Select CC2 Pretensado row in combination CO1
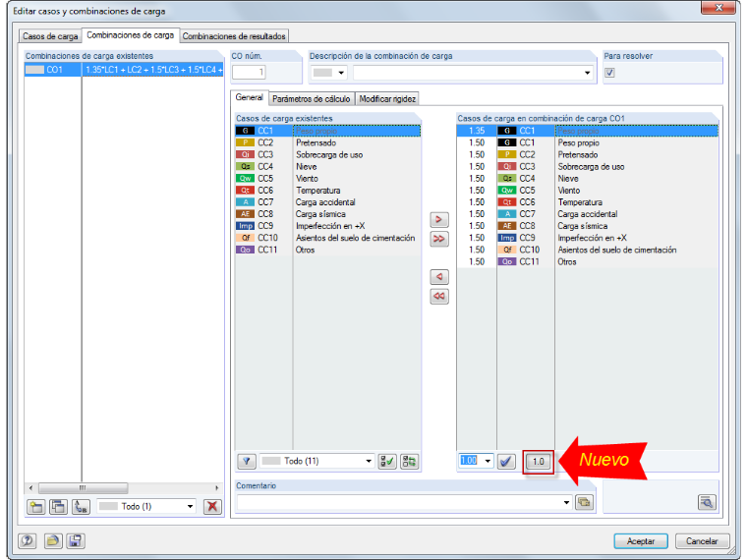This screenshot has height=560, width=747. (588, 154)
